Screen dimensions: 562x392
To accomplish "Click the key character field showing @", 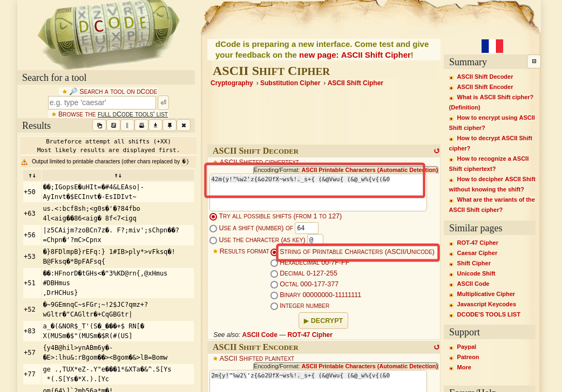I will click(315, 239).
